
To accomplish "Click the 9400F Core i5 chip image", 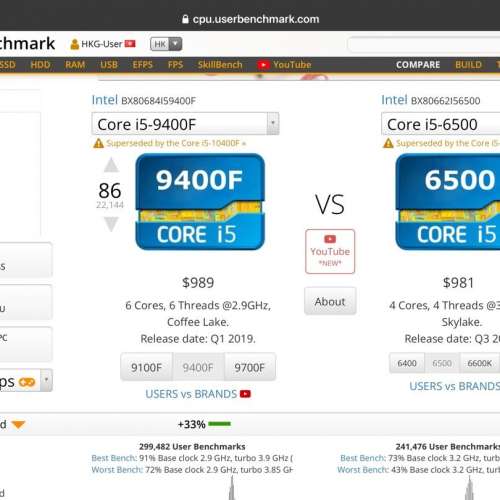I will [x=200, y=202].
